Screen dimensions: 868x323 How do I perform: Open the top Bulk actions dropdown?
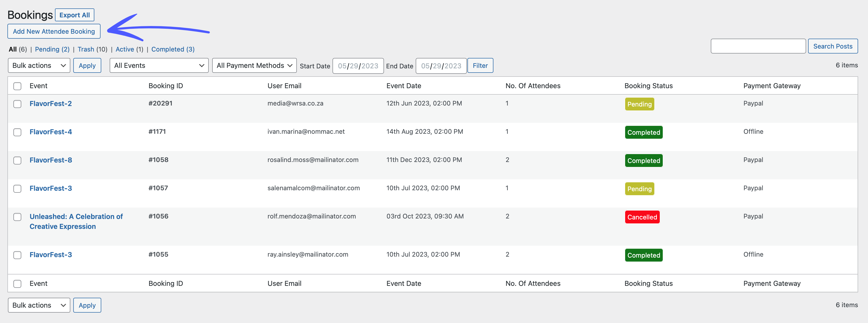coord(39,65)
